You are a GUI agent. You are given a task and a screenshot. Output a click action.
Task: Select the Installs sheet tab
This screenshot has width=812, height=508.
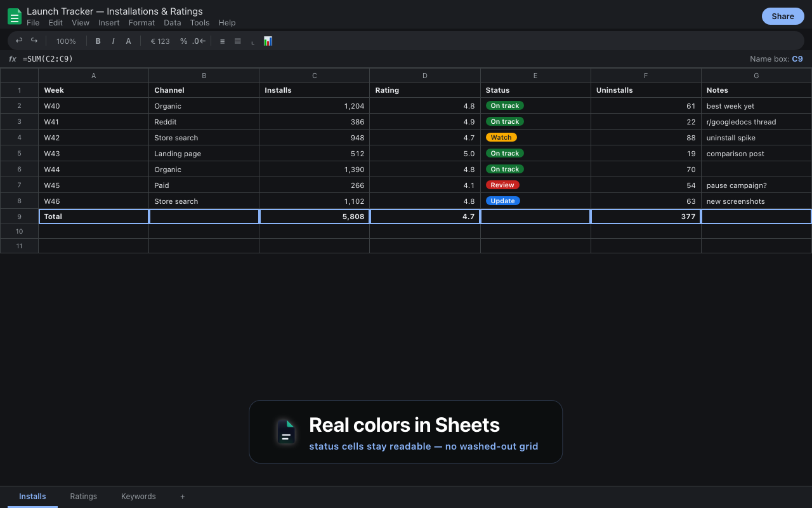(32, 497)
